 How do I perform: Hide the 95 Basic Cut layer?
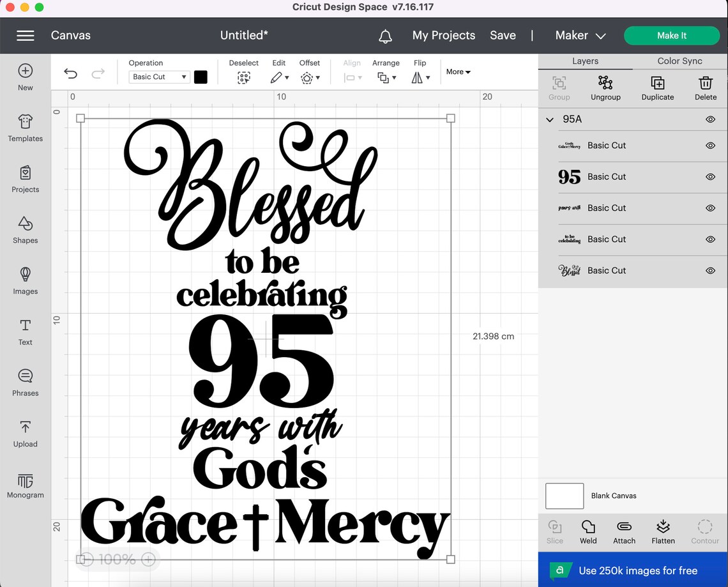(x=710, y=177)
